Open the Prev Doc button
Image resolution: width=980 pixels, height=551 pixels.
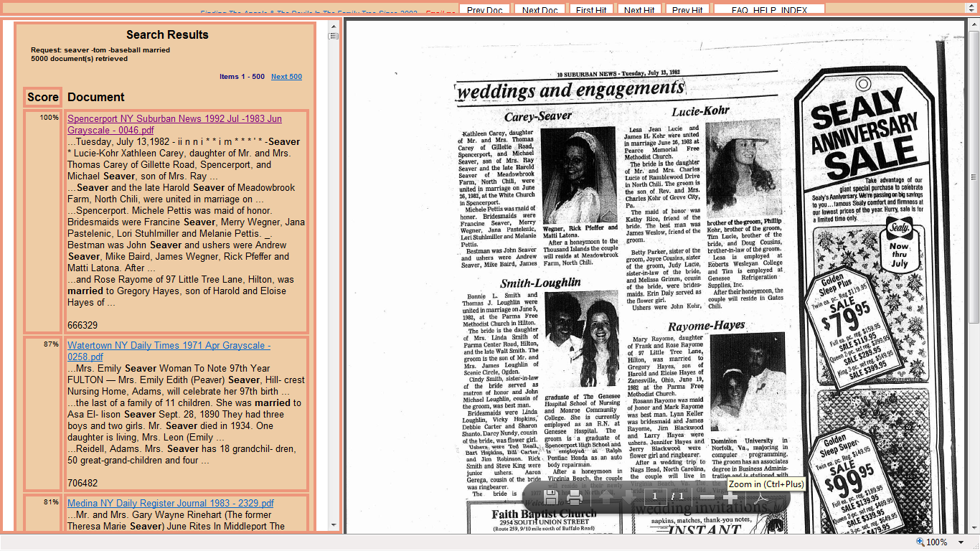485,9
